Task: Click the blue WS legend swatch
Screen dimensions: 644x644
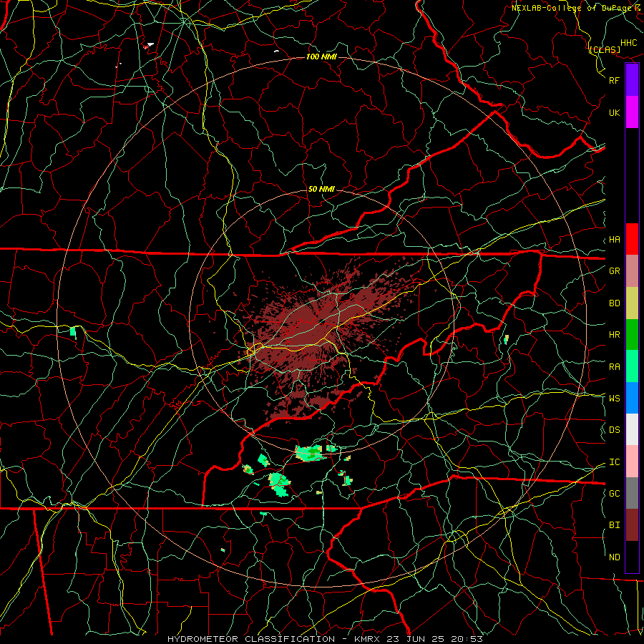Action: click(632, 398)
